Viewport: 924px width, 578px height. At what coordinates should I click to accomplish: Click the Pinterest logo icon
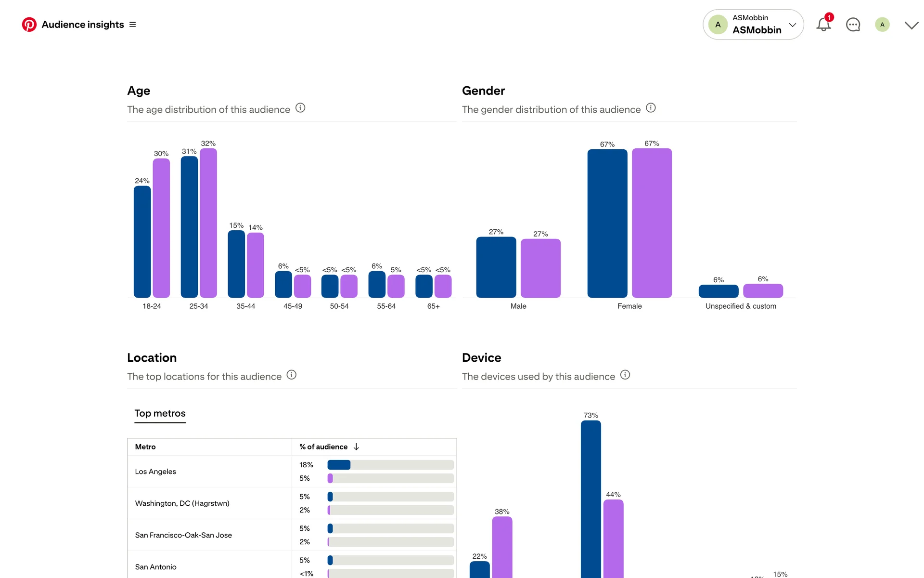pyautogui.click(x=29, y=25)
